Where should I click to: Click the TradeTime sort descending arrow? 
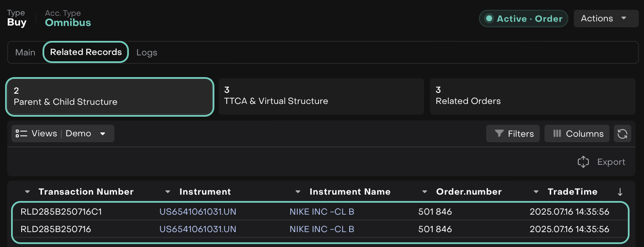[x=620, y=192]
